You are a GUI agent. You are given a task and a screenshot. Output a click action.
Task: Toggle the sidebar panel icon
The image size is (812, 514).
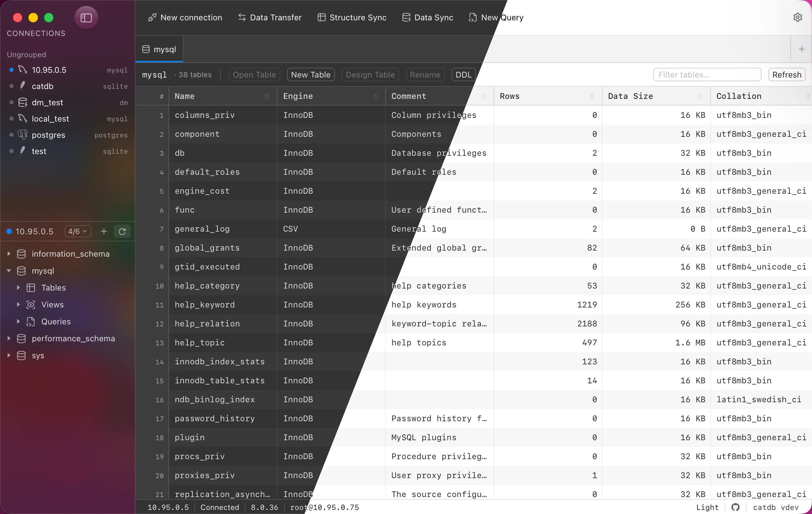tap(86, 18)
